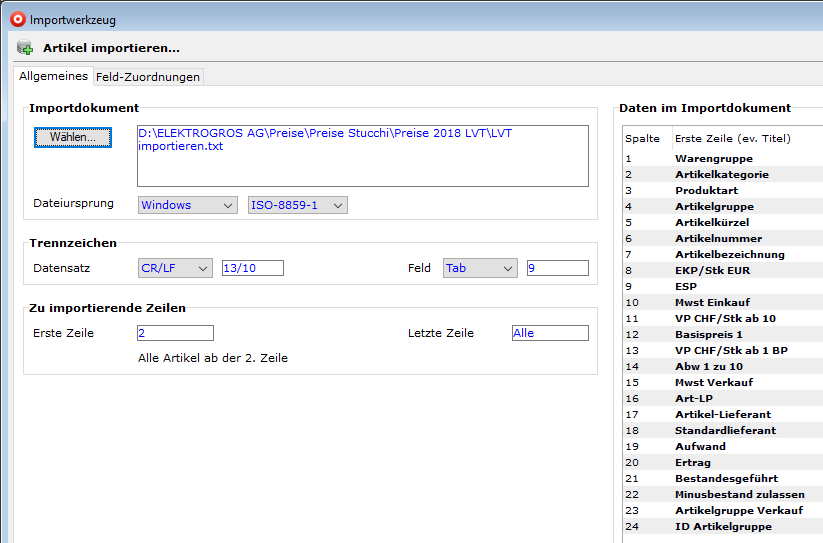This screenshot has height=543, width=823.
Task: Click the field separator code input showing 9
Action: 557,268
